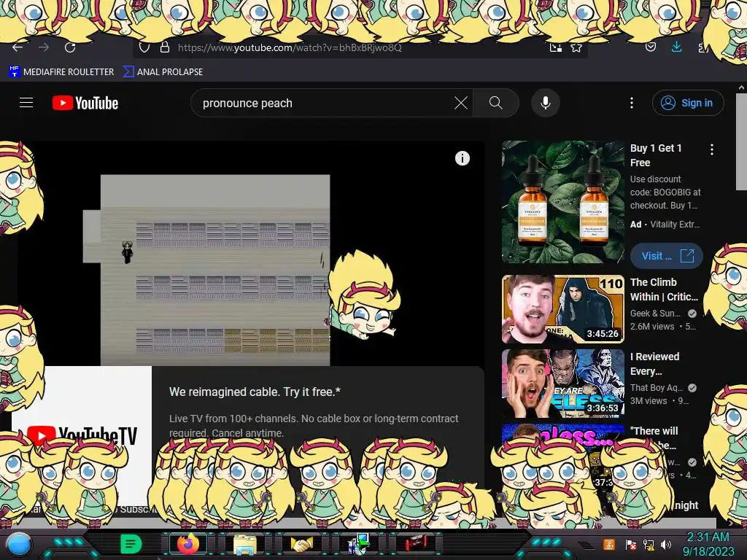Open the computer-with-arrow taskbar app
Viewport: 747px width, 560px height.
coord(359,544)
